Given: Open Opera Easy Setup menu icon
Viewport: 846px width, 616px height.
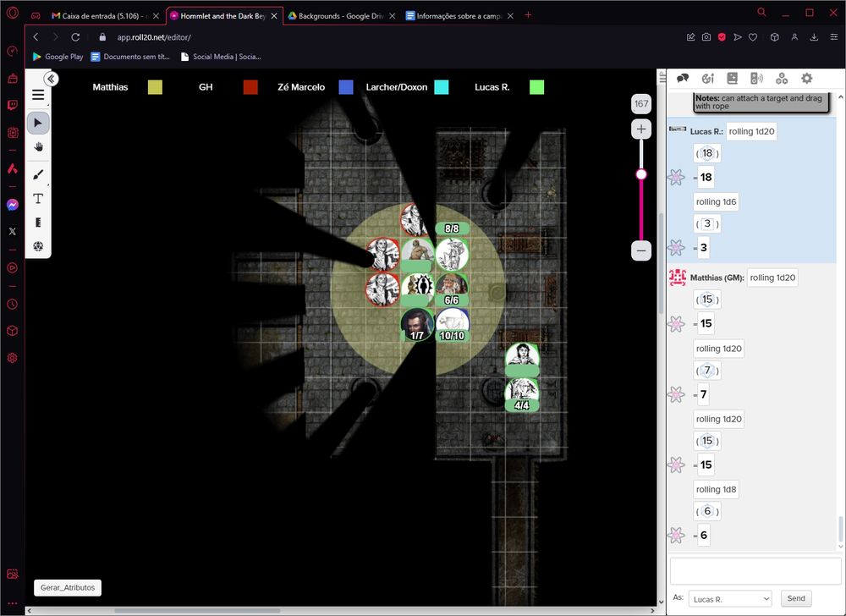Looking at the screenshot, I should (833, 36).
